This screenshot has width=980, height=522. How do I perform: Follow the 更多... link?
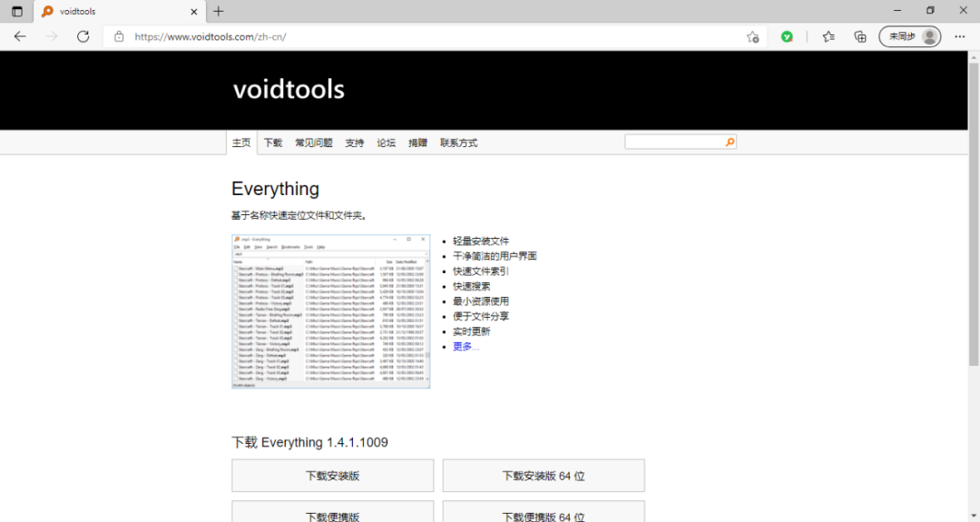pos(465,346)
